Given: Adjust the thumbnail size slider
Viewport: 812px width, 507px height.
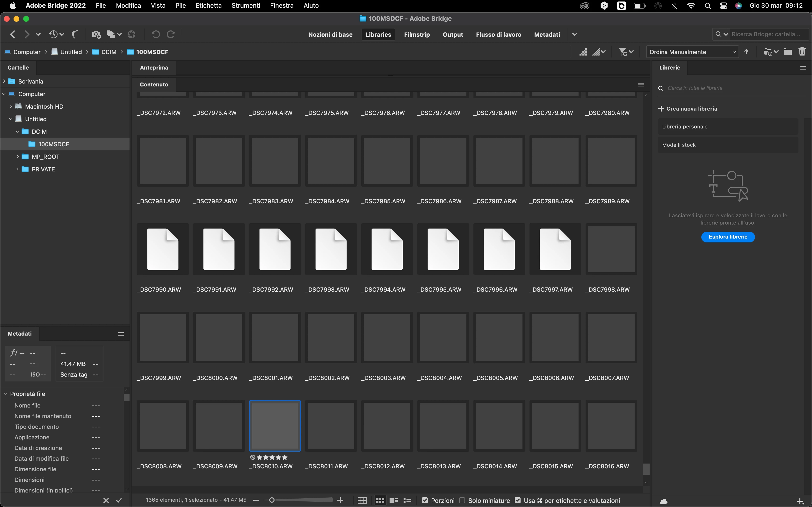Looking at the screenshot, I should coord(272,500).
